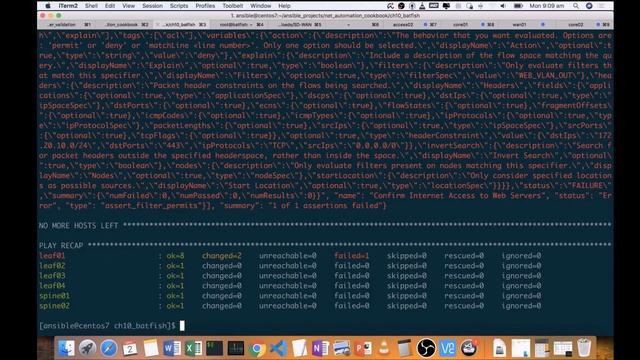Image resolution: width=640 pixels, height=360 pixels.
Task: Open the Notes app in the Dock
Action: click(151, 348)
